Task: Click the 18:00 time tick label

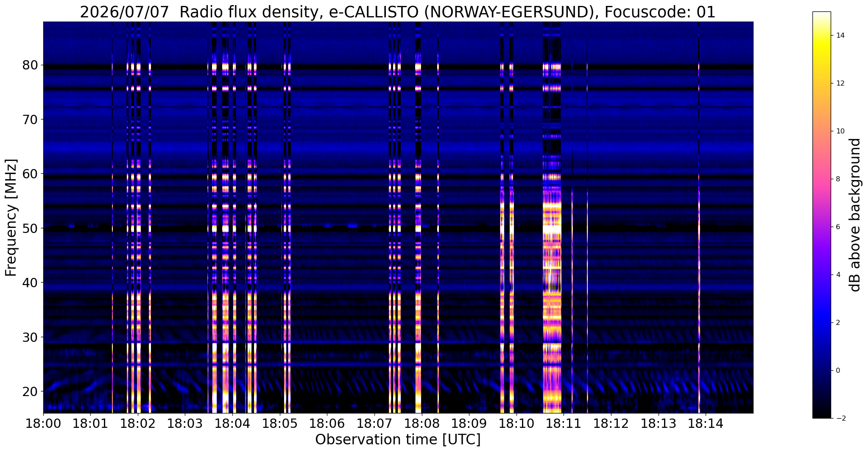Action: 43,424
